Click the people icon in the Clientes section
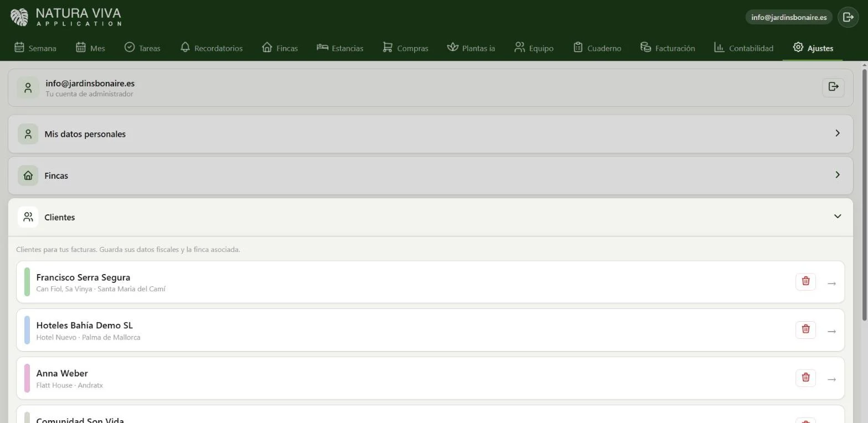The width and height of the screenshot is (868, 423). 28,217
